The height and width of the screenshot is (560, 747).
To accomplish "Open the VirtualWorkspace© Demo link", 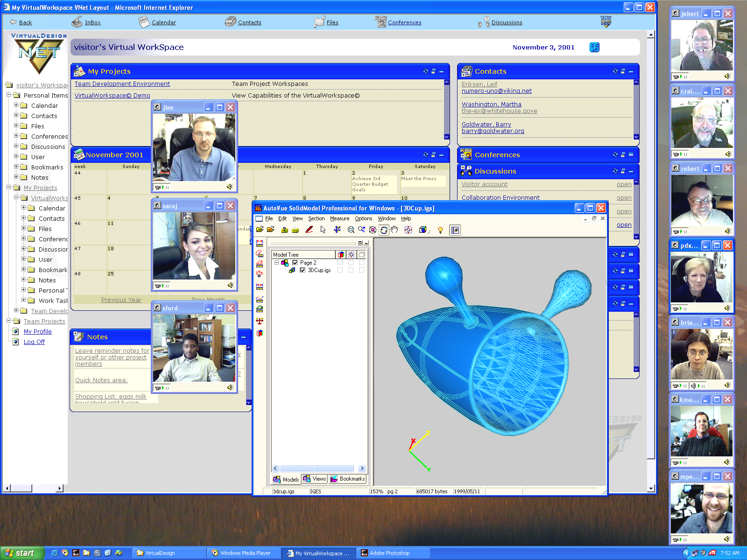I will coord(113,96).
